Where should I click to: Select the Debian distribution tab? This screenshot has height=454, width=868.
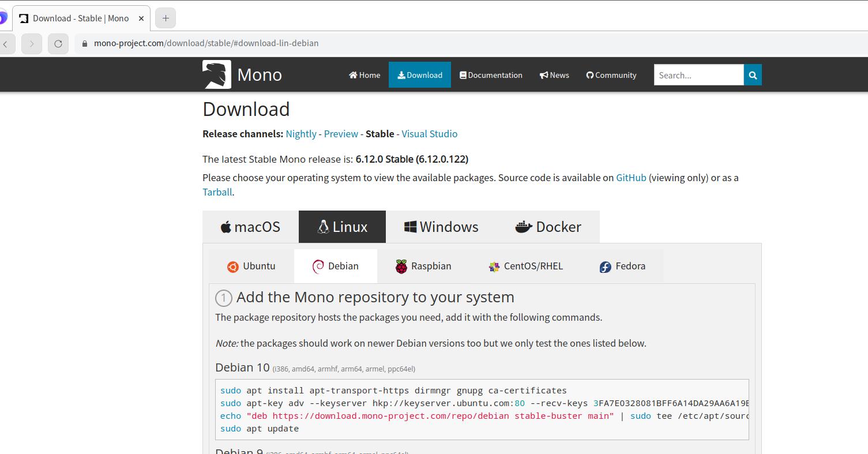pyautogui.click(x=336, y=266)
